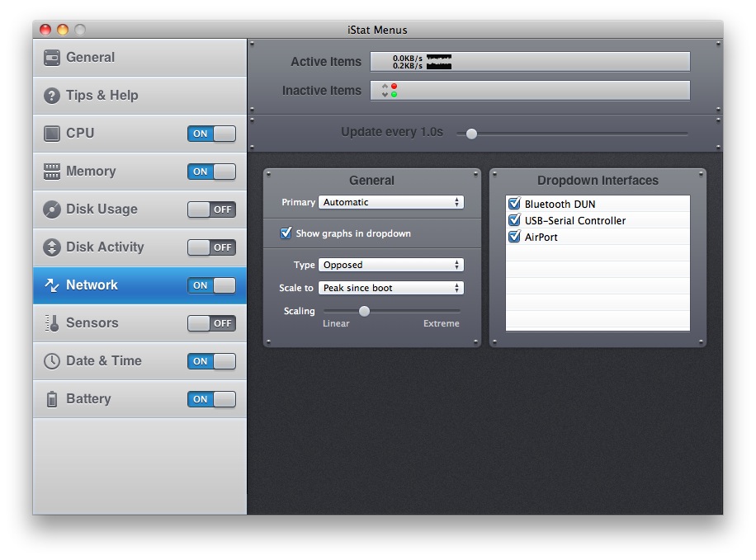Open the Memory section via its chip icon
The height and width of the screenshot is (560, 756).
(x=51, y=172)
